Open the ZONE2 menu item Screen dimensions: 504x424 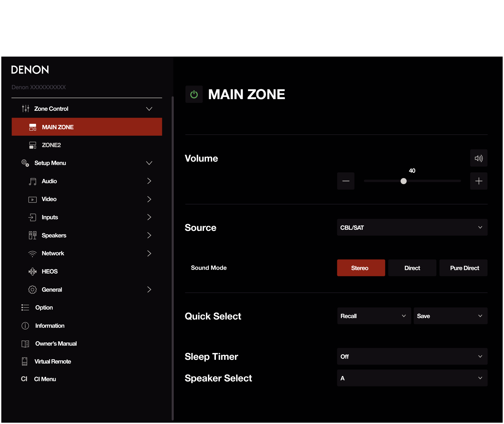(x=87, y=145)
